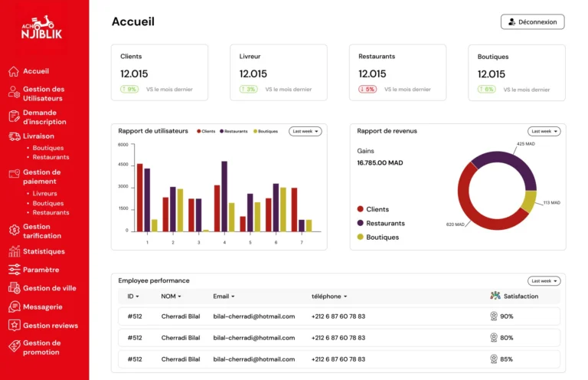Click the bar chart icon for Statistiques
588x380 pixels.
(x=15, y=251)
